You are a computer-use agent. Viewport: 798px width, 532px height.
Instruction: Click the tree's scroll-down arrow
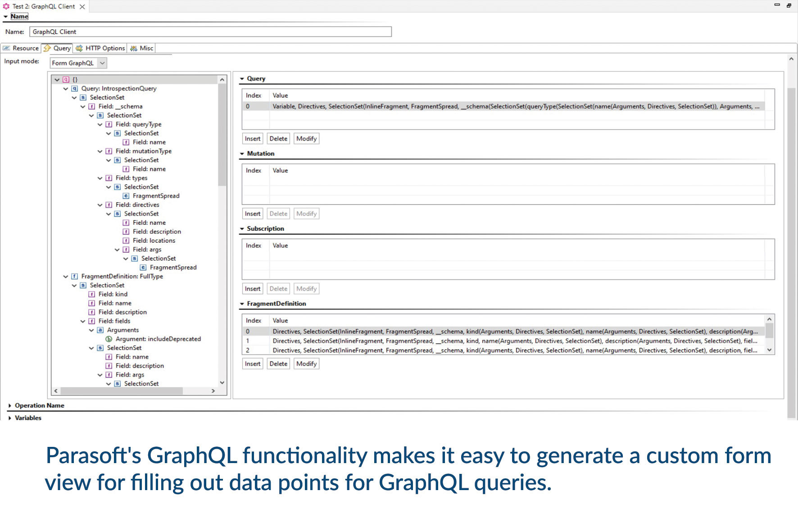point(222,383)
